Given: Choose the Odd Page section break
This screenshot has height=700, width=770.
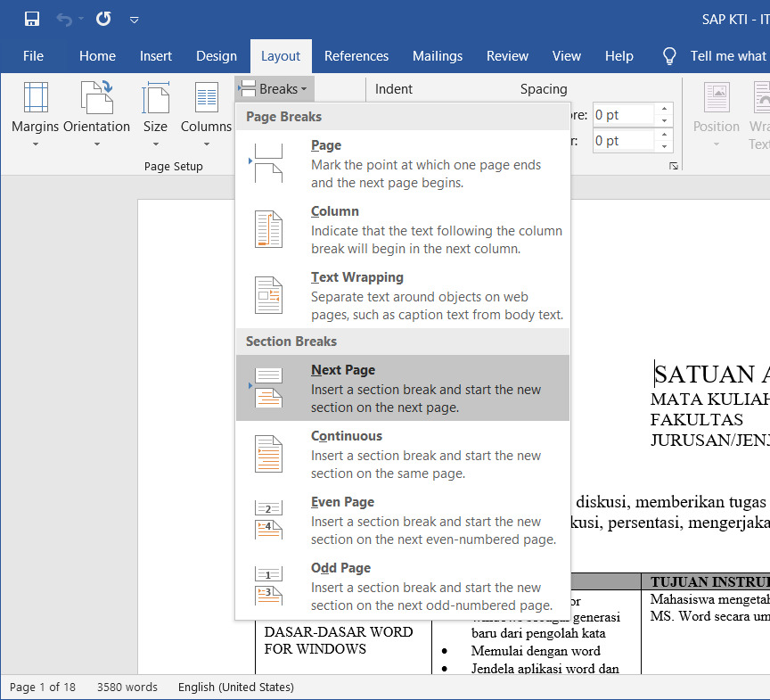Looking at the screenshot, I should pos(401,586).
